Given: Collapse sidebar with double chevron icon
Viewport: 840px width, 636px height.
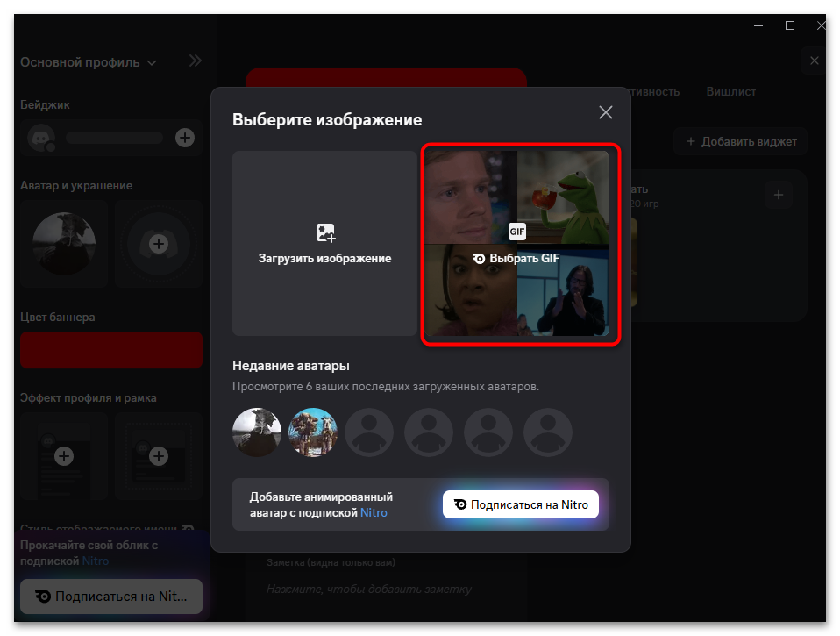Looking at the screenshot, I should click(x=195, y=61).
